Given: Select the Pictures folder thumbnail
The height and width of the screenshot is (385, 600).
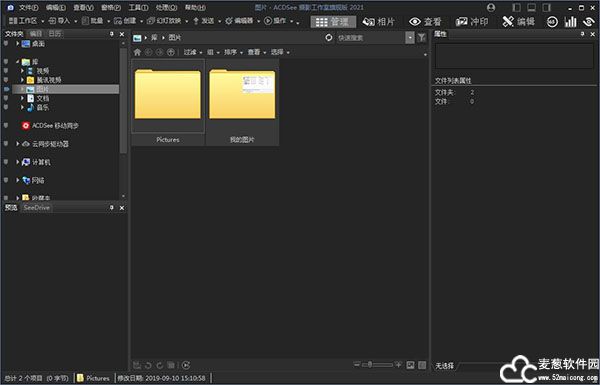Looking at the screenshot, I should (x=168, y=102).
